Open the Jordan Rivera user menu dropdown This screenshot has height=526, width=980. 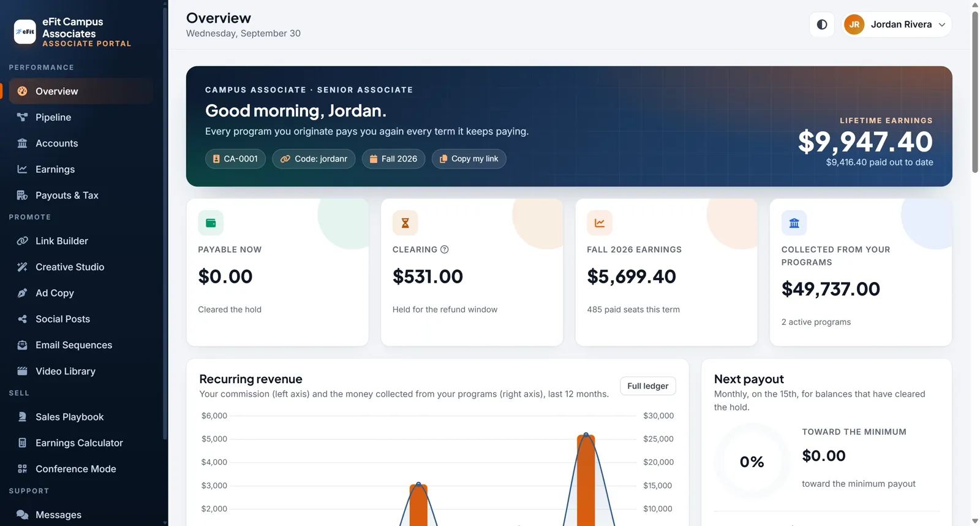click(x=897, y=25)
